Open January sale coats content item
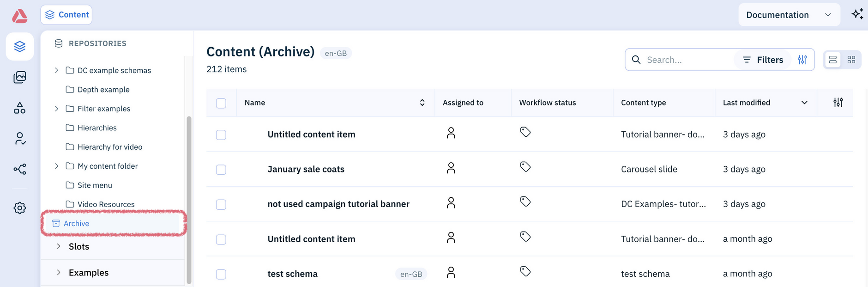 tap(306, 169)
